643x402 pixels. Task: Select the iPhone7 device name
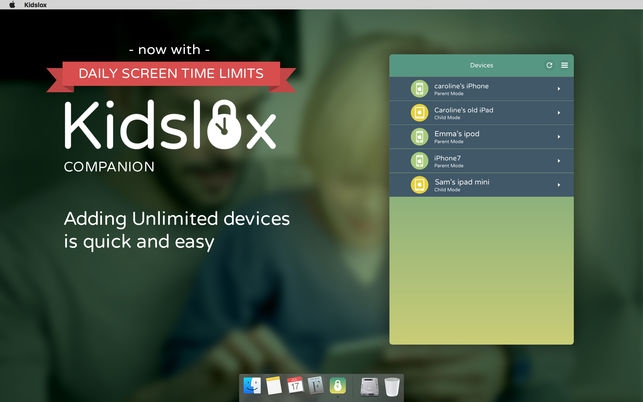click(447, 158)
